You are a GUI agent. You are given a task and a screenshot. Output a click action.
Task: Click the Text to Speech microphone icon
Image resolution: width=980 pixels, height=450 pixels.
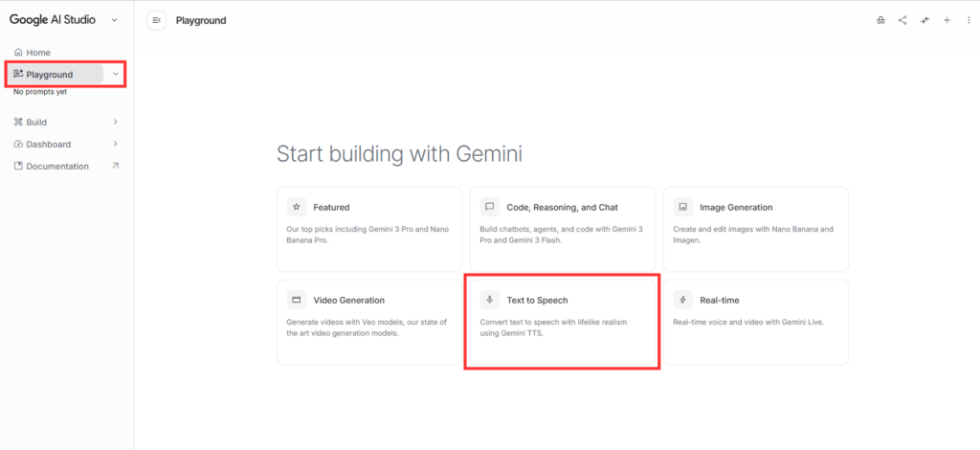tap(490, 300)
